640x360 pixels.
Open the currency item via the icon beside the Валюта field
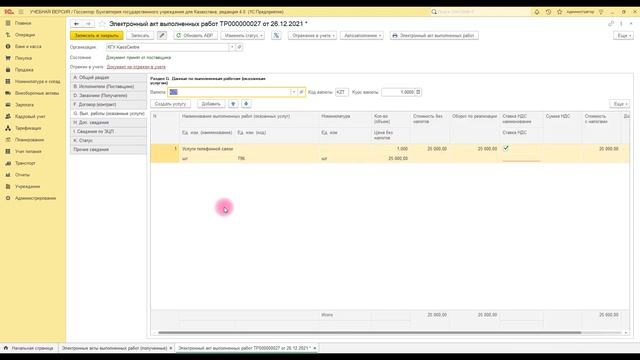click(x=301, y=92)
